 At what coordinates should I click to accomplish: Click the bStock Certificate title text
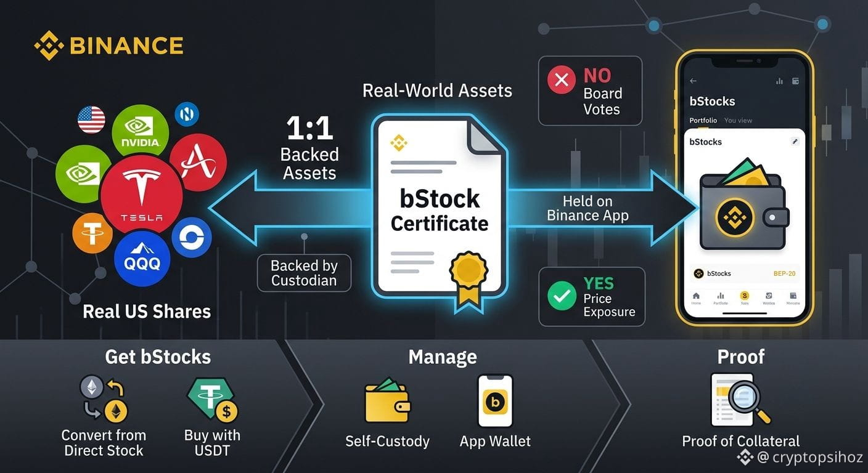440,211
